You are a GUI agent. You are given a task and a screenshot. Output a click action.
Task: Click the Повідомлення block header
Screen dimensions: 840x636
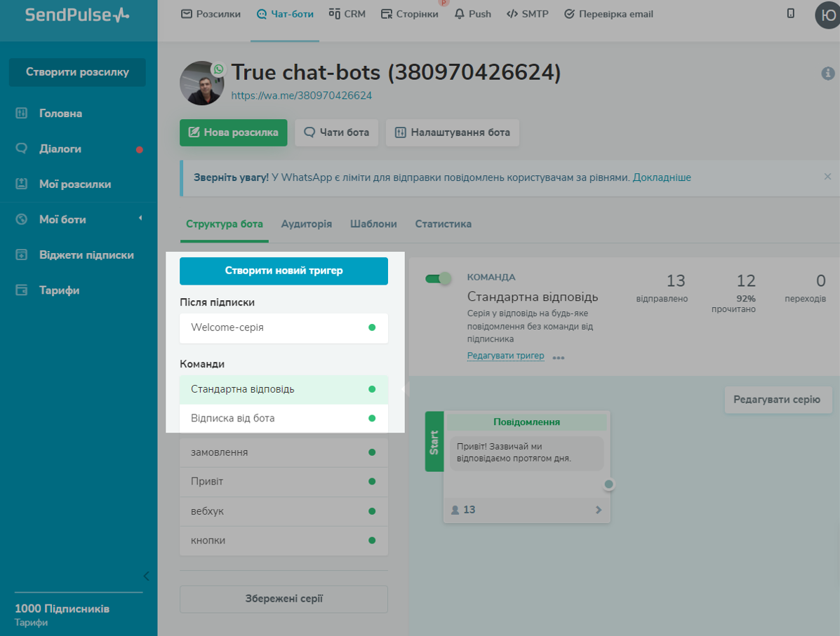pyautogui.click(x=526, y=422)
